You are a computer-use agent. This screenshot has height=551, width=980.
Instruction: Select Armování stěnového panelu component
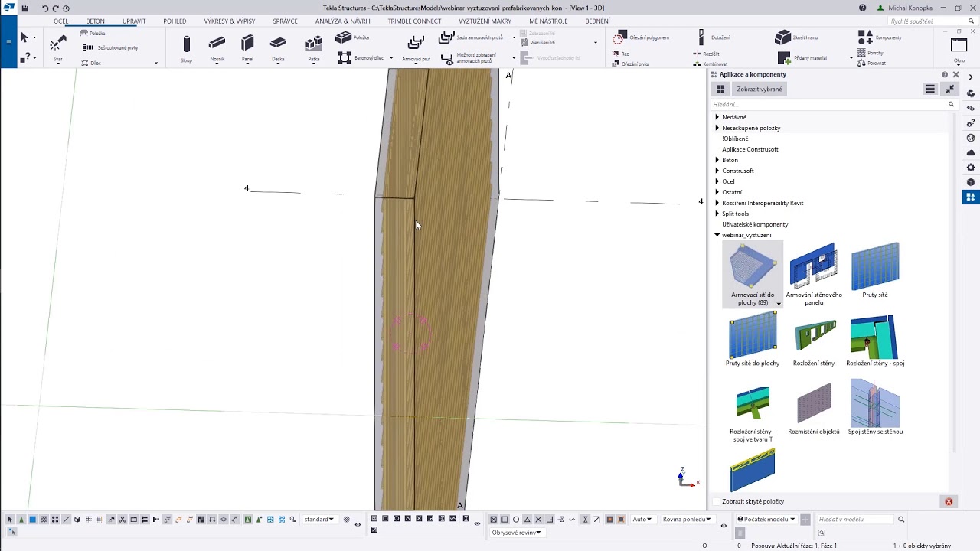pos(814,274)
